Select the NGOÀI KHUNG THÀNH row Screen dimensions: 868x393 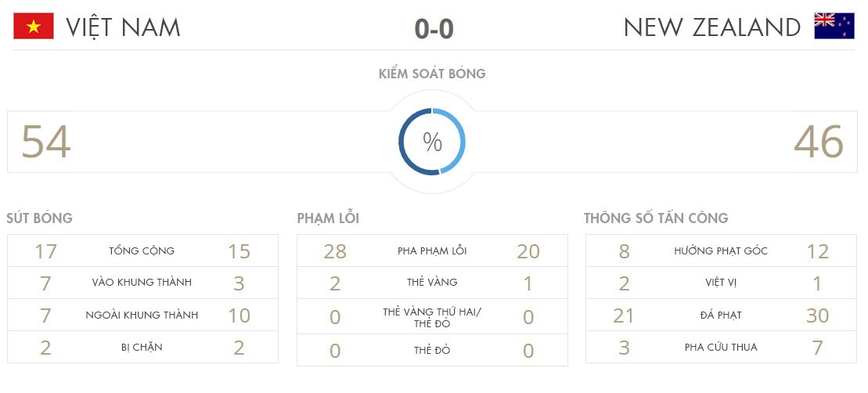[142, 315]
